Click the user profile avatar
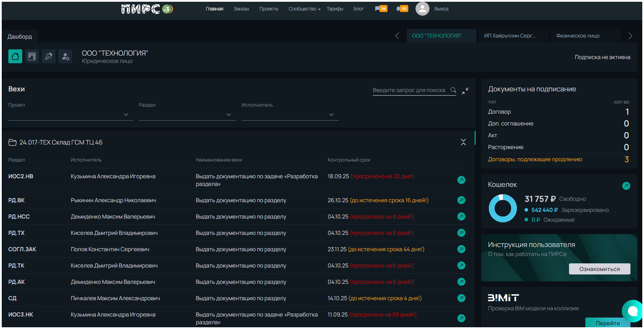This screenshot has height=329, width=644. click(x=422, y=9)
